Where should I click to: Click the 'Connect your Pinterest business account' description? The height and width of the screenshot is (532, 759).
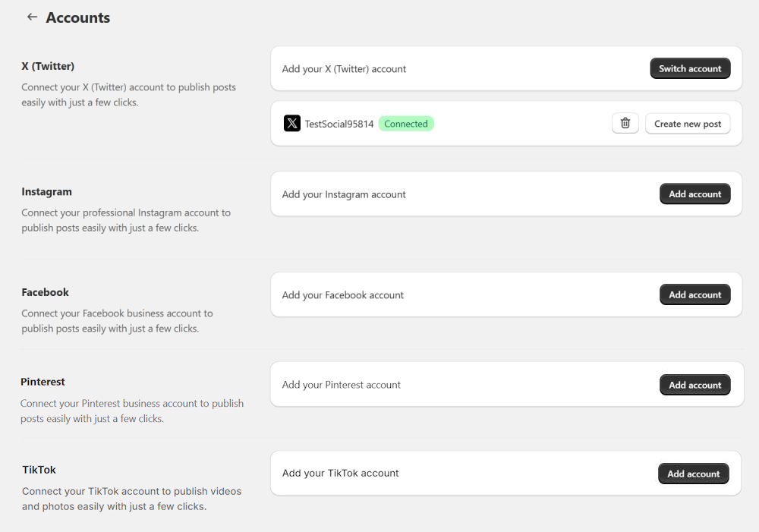coord(132,411)
